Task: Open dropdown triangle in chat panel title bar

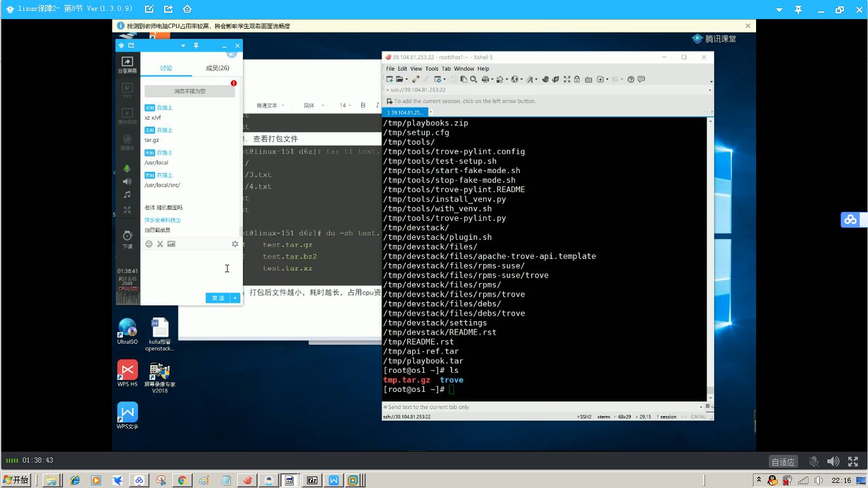Action: 183,46
